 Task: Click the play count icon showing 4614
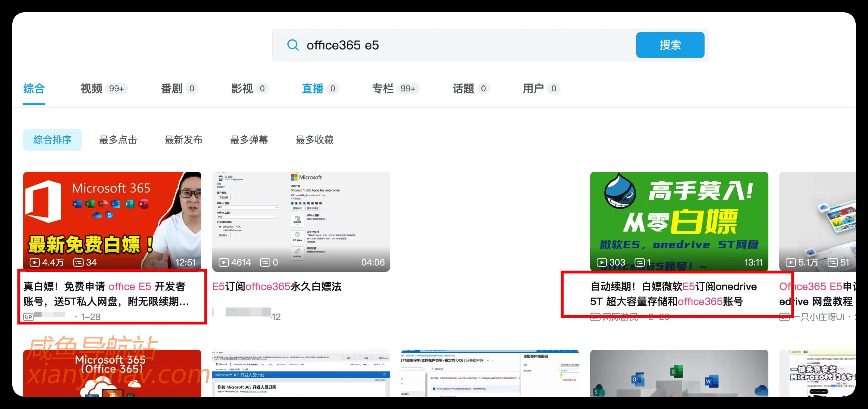224,262
